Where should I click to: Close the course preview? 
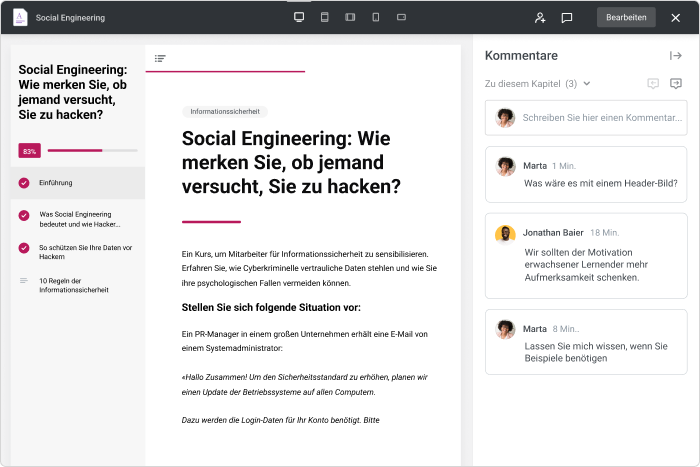coord(675,17)
